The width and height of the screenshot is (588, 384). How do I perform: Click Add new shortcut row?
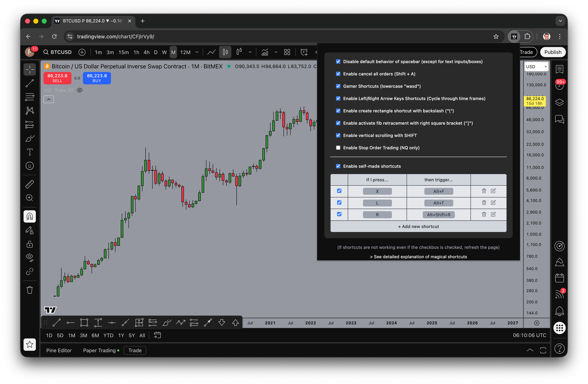[418, 226]
